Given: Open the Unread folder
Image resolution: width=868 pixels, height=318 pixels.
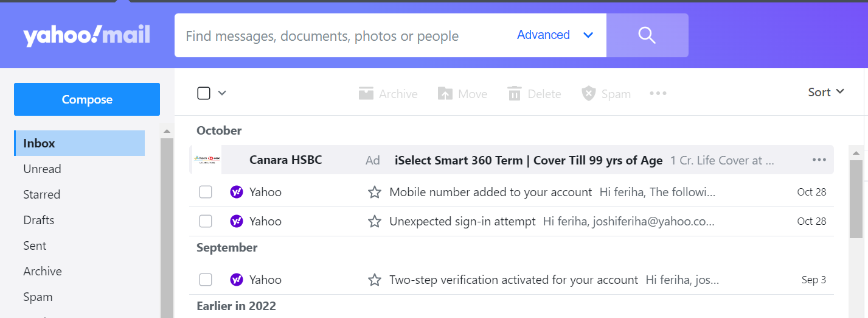Looking at the screenshot, I should coord(80,169).
